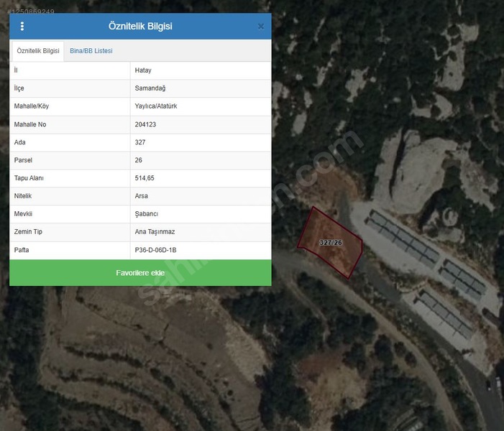Image resolution: width=504 pixels, height=431 pixels.
Task: Click the dialog title Öznitelik Bilgisi
Action: click(140, 26)
